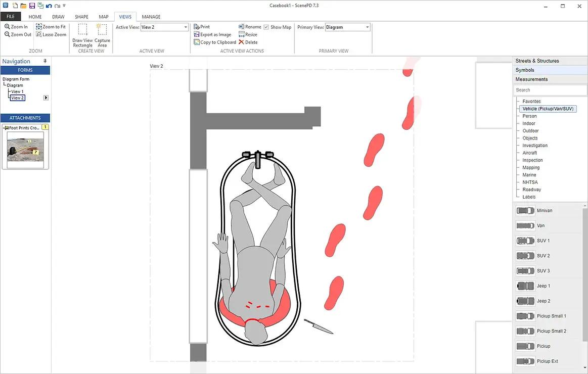Click the symbol Search field
The height and width of the screenshot is (374, 588).
tap(550, 90)
